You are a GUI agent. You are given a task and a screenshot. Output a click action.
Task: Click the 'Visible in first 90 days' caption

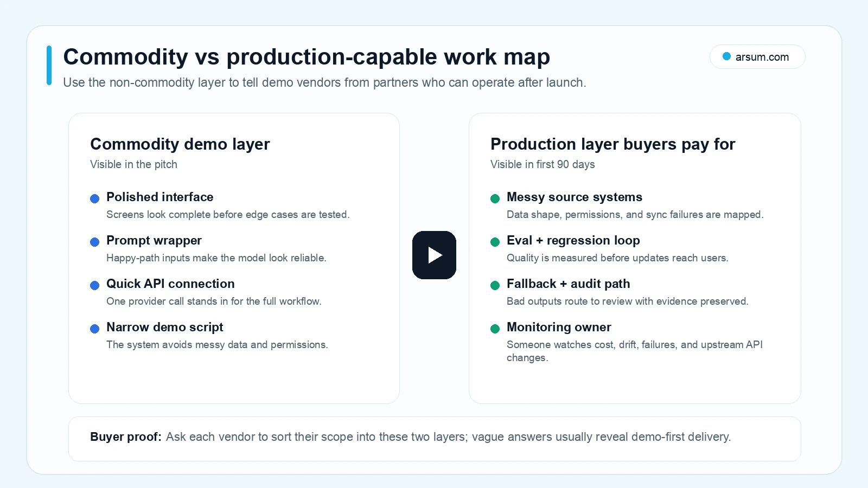(542, 164)
